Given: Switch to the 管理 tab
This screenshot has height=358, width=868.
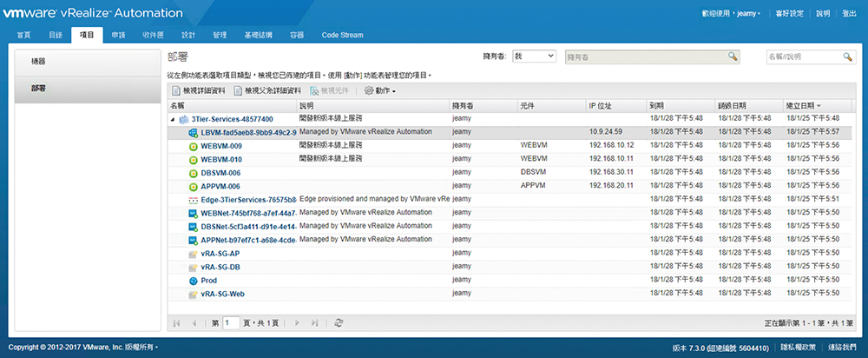Looking at the screenshot, I should [x=220, y=35].
